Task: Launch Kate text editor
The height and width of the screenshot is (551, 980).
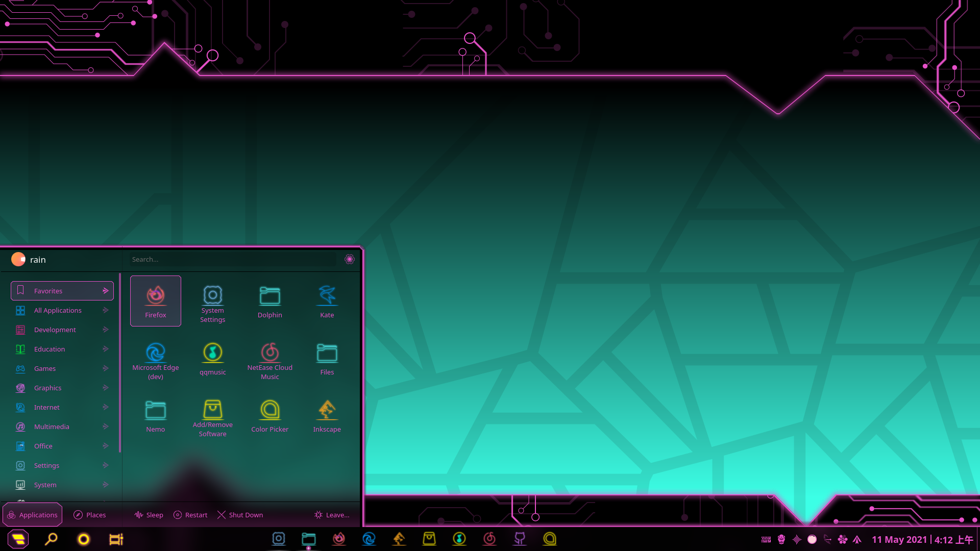Action: click(327, 301)
